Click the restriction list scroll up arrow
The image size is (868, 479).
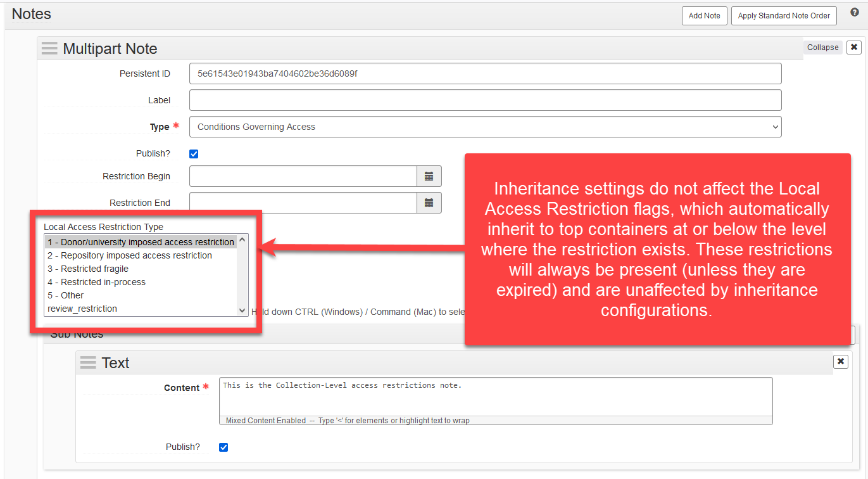242,241
